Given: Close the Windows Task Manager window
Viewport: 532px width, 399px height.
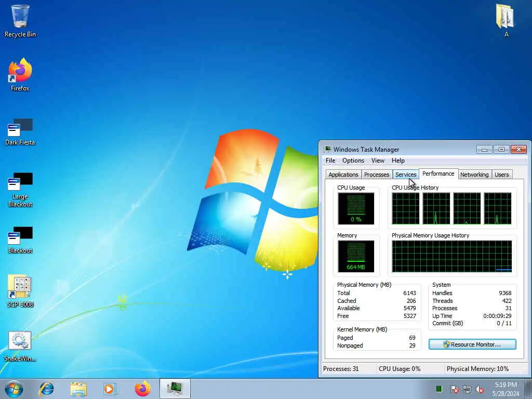Looking at the screenshot, I should 518,149.
